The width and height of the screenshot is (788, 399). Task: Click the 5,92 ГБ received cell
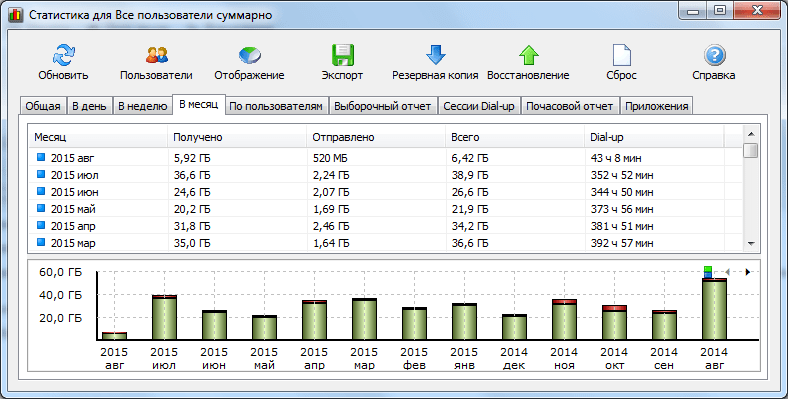coord(191,158)
